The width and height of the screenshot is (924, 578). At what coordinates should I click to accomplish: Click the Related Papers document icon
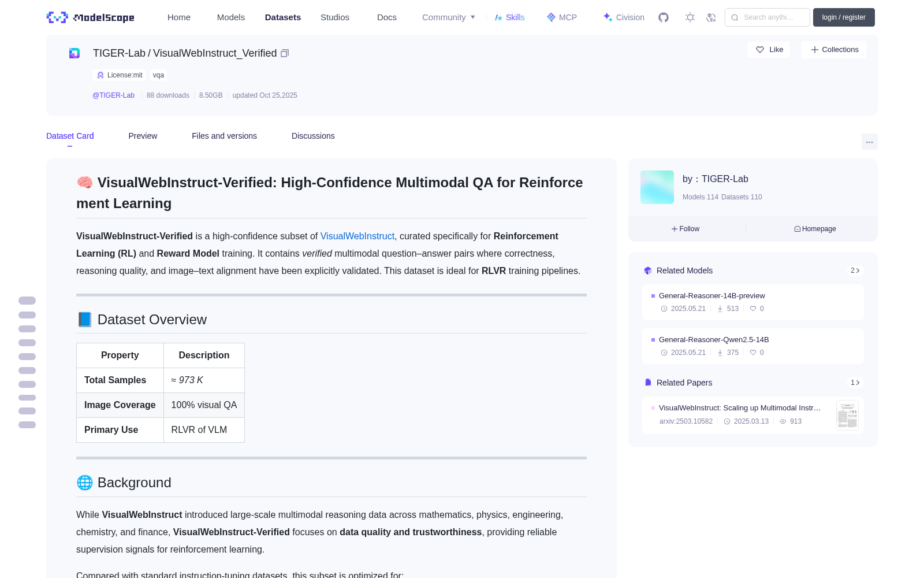coord(648,383)
